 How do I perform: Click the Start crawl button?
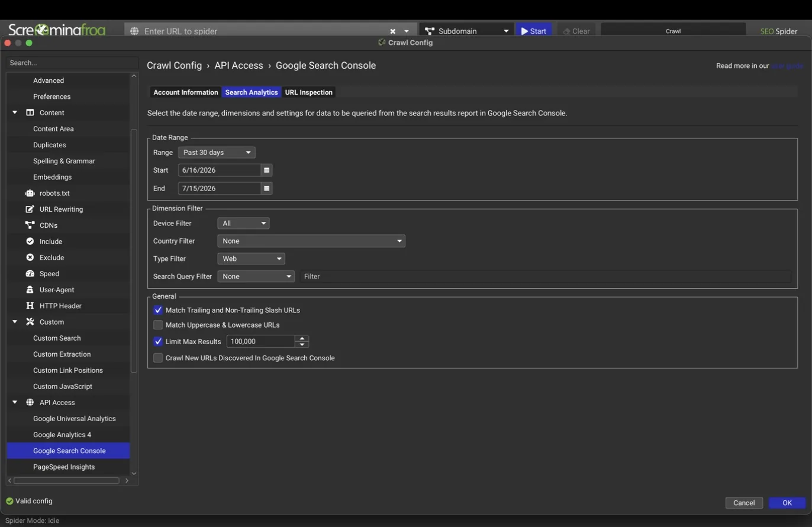pyautogui.click(x=534, y=31)
